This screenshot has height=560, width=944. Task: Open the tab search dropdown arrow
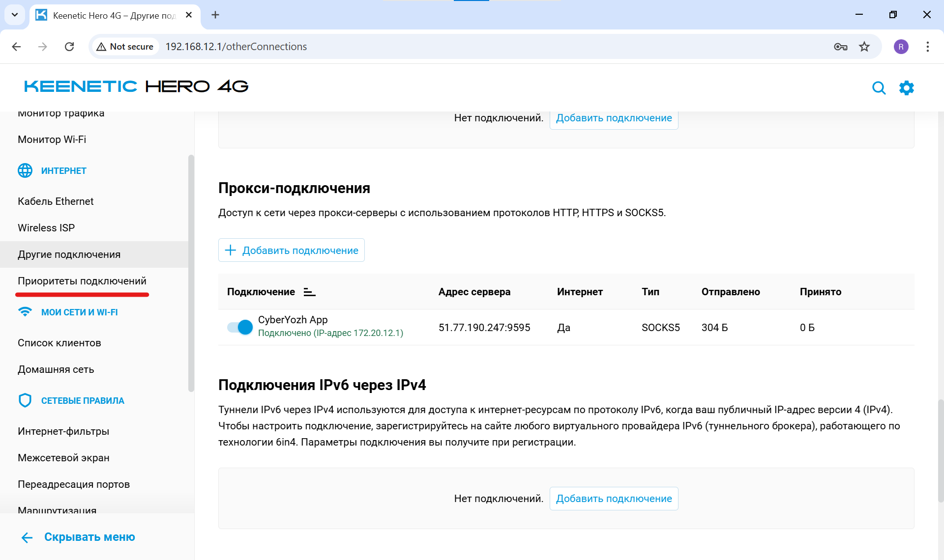[x=14, y=15]
